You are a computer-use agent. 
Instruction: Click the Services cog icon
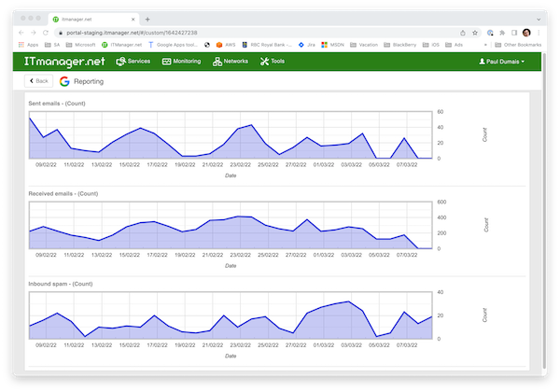pyautogui.click(x=121, y=62)
